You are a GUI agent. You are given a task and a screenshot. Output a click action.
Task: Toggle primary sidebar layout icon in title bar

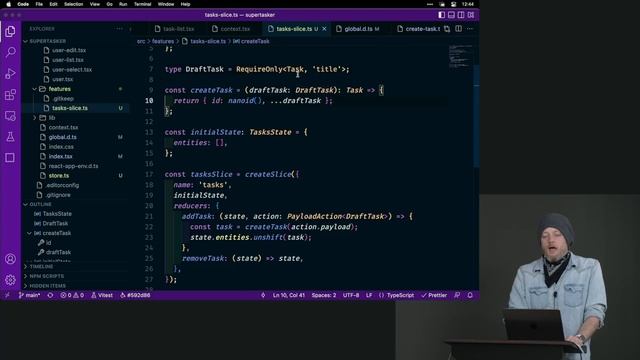click(442, 15)
